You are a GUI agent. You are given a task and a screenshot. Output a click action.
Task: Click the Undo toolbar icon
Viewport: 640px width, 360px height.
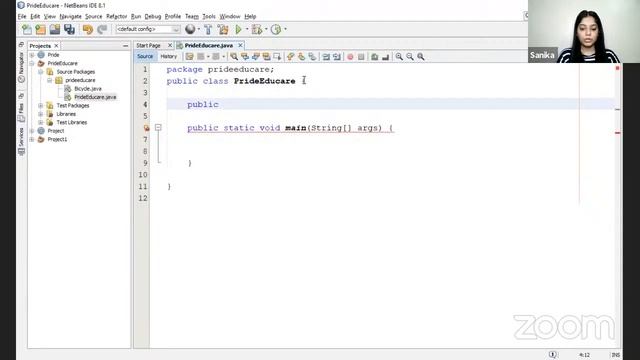[88, 29]
